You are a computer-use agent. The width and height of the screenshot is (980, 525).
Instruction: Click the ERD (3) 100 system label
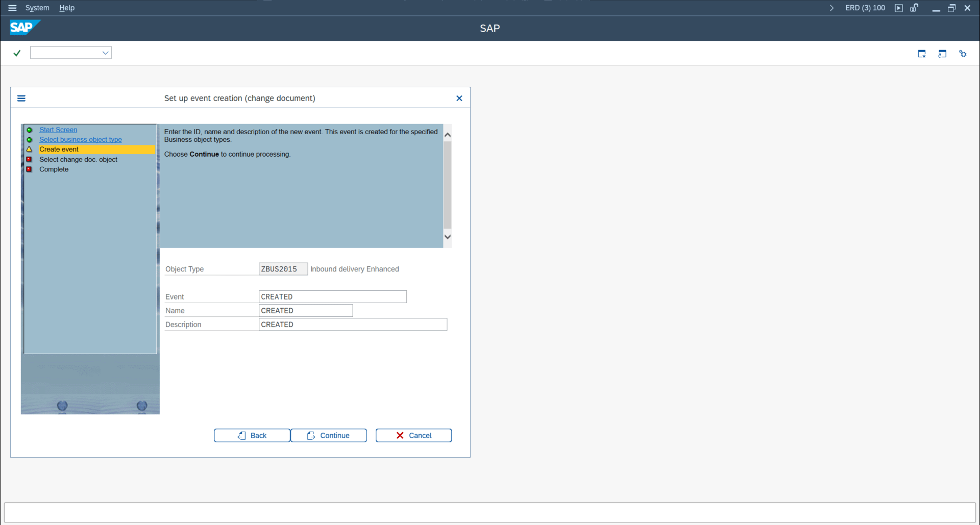click(865, 8)
